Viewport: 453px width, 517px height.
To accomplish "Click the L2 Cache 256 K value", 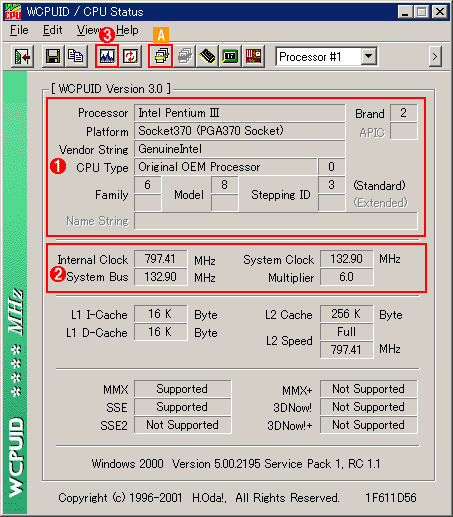I will click(x=347, y=314).
